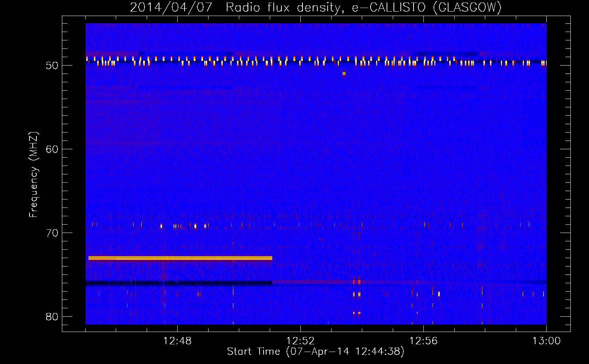Click the dark horizontal band near 76 MHz
Image resolution: width=589 pixels, height=364 pixels.
pyautogui.click(x=179, y=283)
